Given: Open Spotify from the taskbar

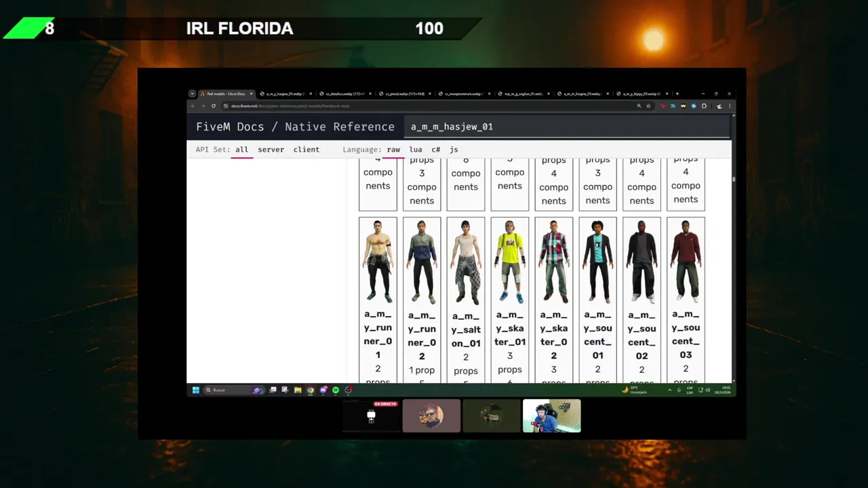Looking at the screenshot, I should click(x=336, y=390).
